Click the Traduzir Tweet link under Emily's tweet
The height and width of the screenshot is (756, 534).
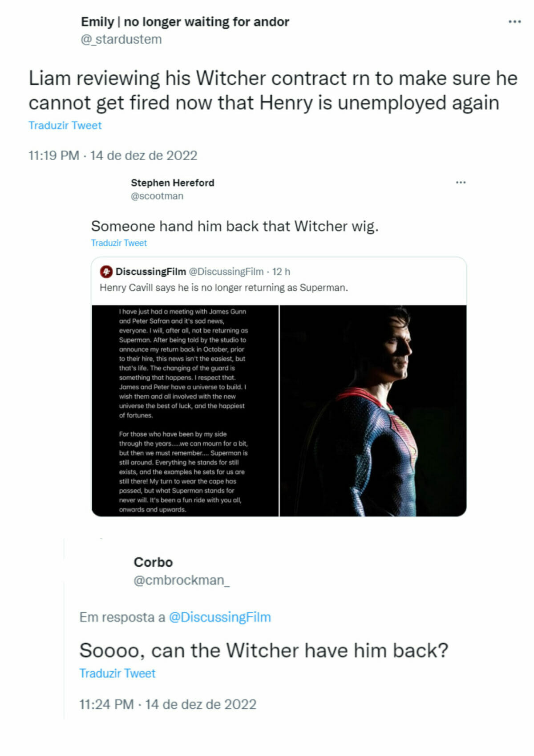pos(65,126)
